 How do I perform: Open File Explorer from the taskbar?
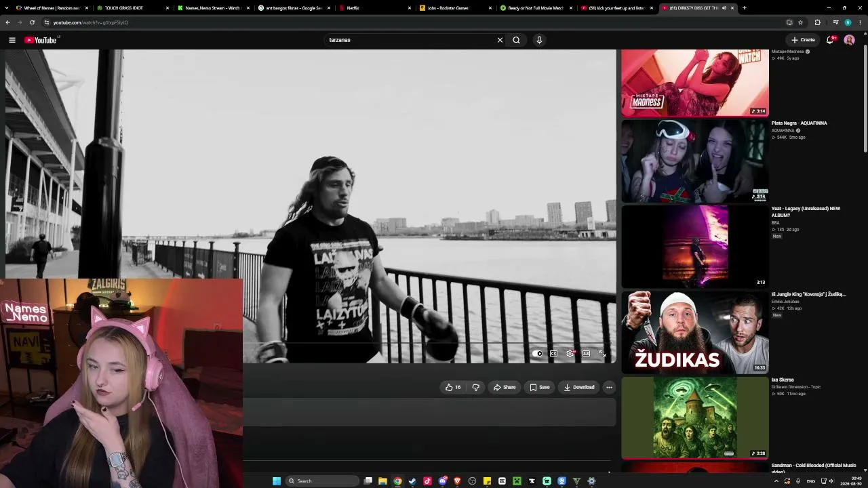(x=382, y=481)
